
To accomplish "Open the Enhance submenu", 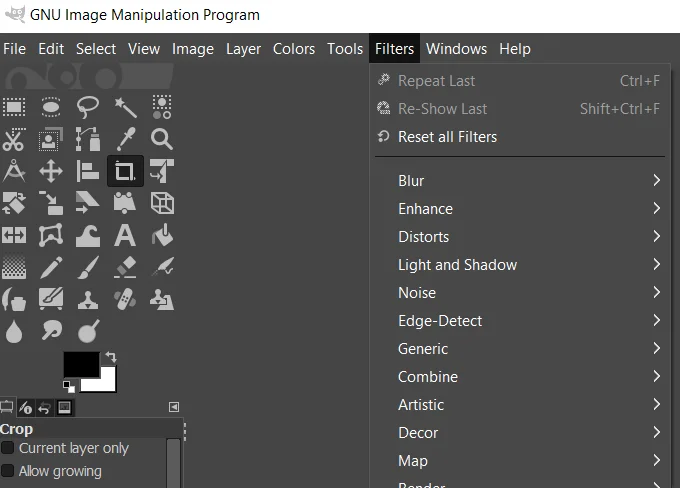I will coord(520,209).
